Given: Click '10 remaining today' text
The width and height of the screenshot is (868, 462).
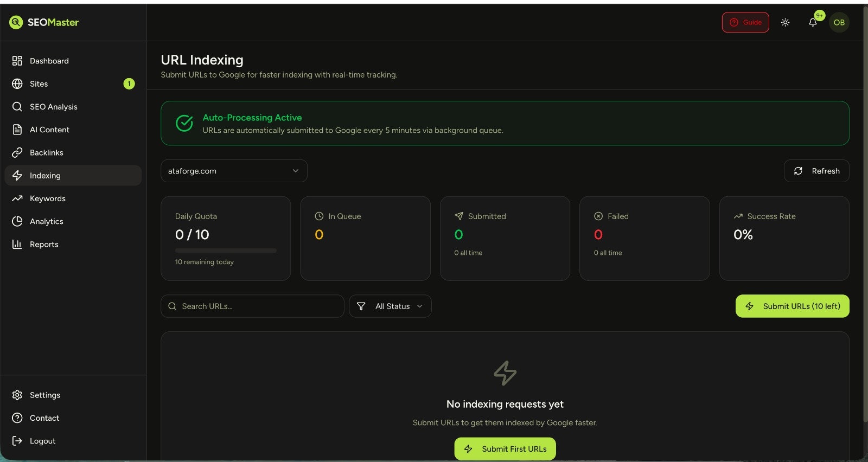Looking at the screenshot, I should click(205, 262).
